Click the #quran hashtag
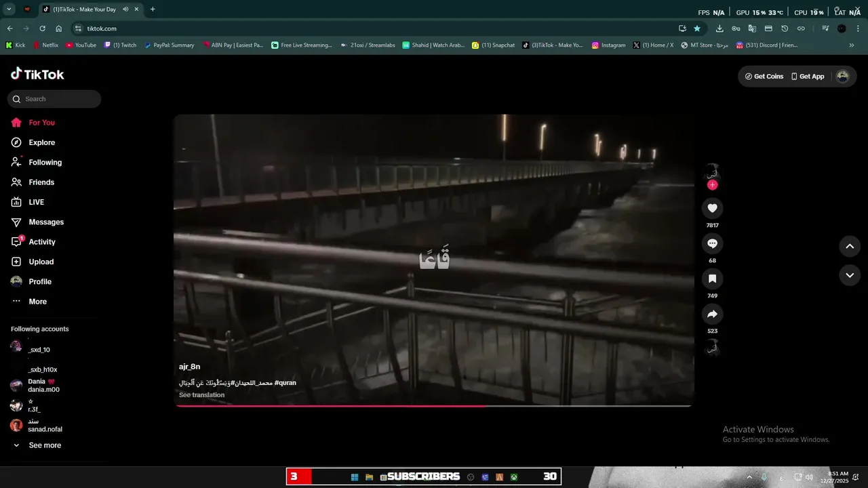868x488 pixels. click(x=285, y=383)
